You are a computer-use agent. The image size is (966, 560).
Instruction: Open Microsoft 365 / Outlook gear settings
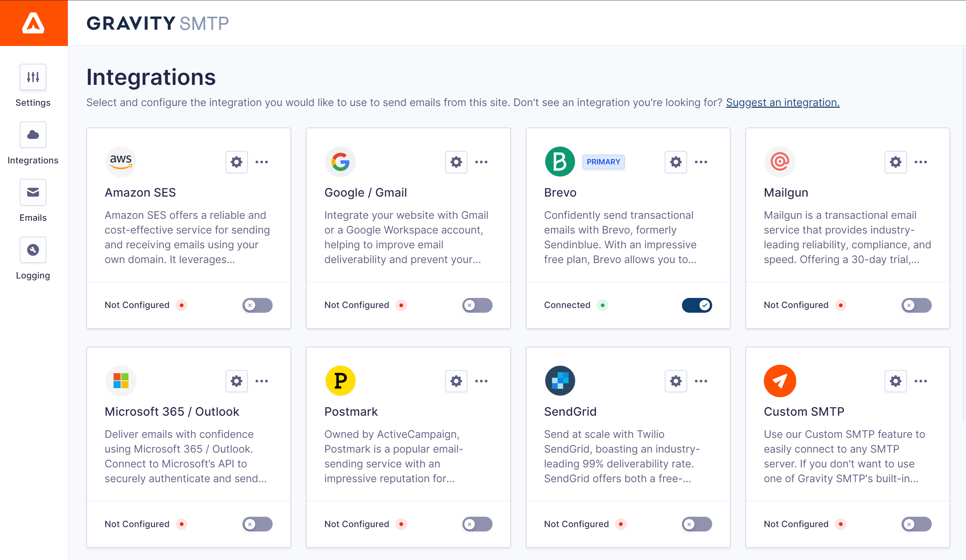point(236,381)
